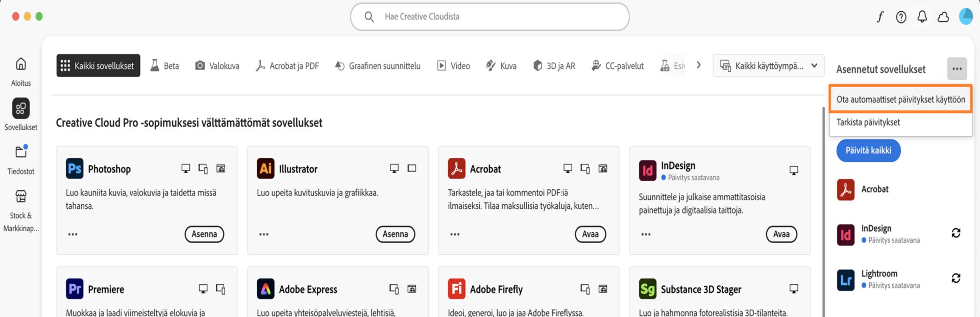Click the InDesign update refresh icon
This screenshot has height=317, width=980.
click(x=956, y=233)
